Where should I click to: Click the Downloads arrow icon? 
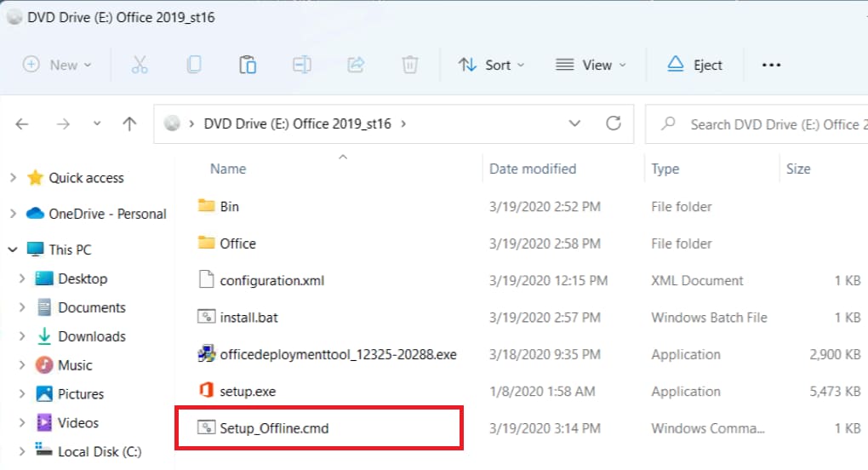point(44,336)
